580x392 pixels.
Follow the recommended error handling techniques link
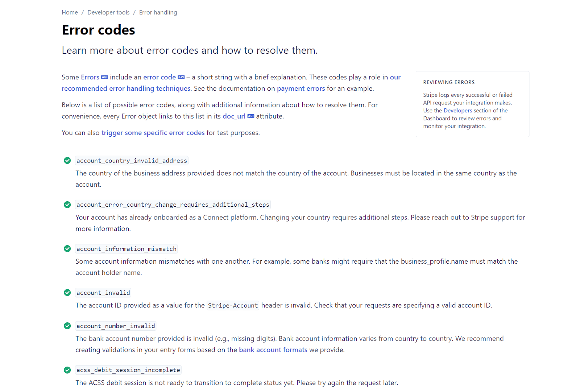[126, 88]
